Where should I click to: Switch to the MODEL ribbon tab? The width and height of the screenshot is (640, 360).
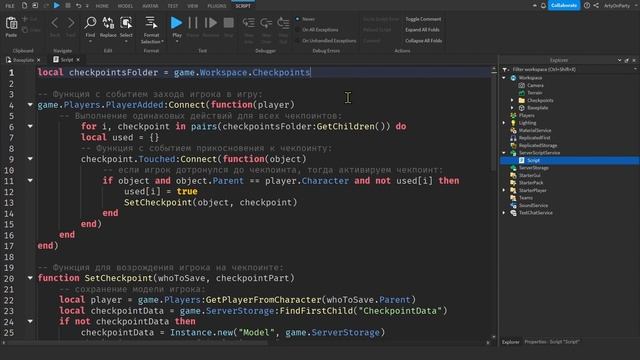(x=125, y=6)
